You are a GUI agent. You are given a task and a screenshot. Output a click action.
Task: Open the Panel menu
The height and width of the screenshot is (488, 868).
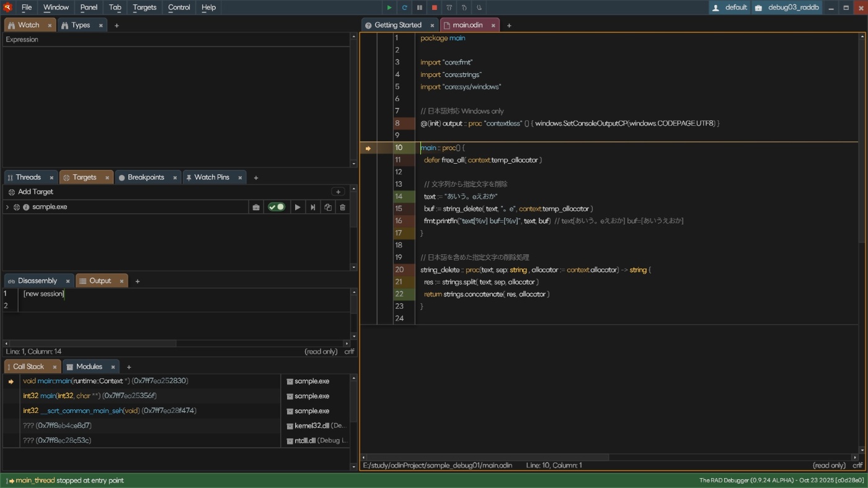[x=89, y=7]
